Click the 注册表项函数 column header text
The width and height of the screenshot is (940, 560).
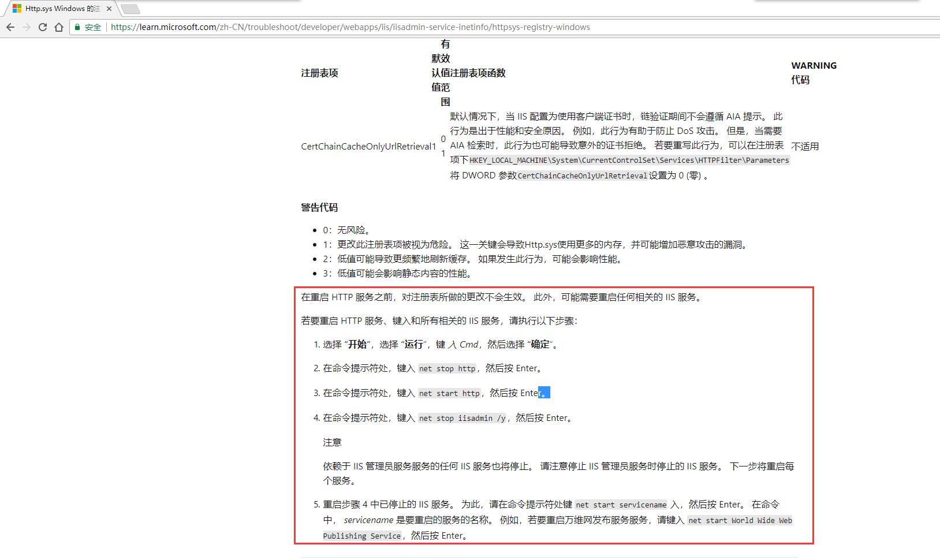[478, 73]
